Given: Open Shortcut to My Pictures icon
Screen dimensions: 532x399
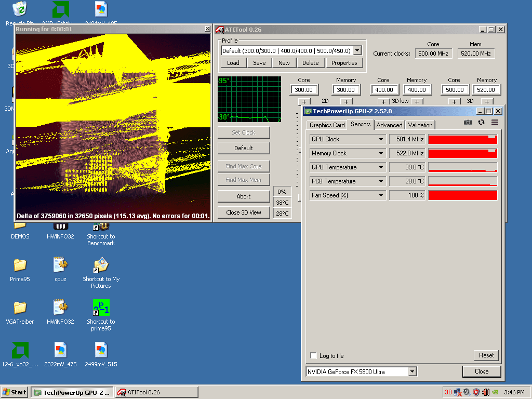Looking at the screenshot, I should click(x=101, y=273).
